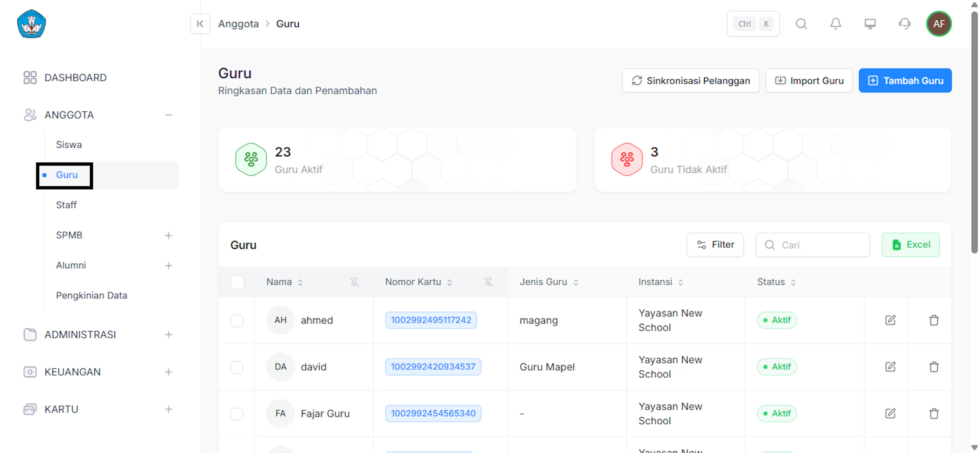
Task: Edit the ahmed row
Action: 890,320
